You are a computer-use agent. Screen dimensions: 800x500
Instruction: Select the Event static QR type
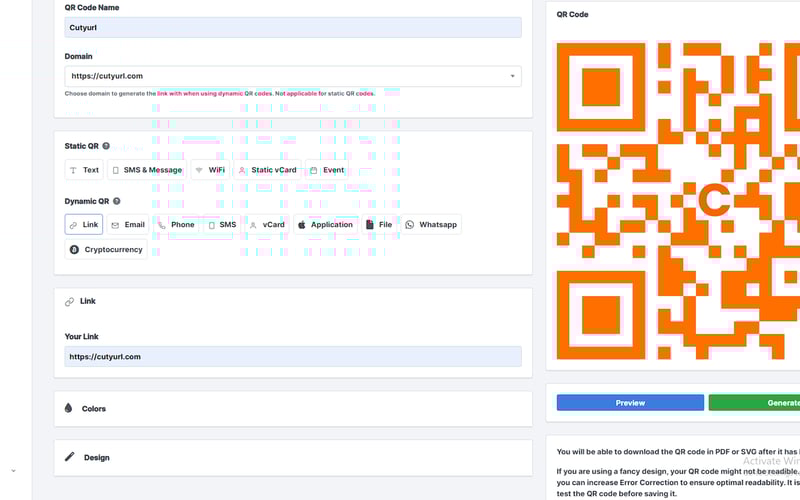tap(327, 170)
